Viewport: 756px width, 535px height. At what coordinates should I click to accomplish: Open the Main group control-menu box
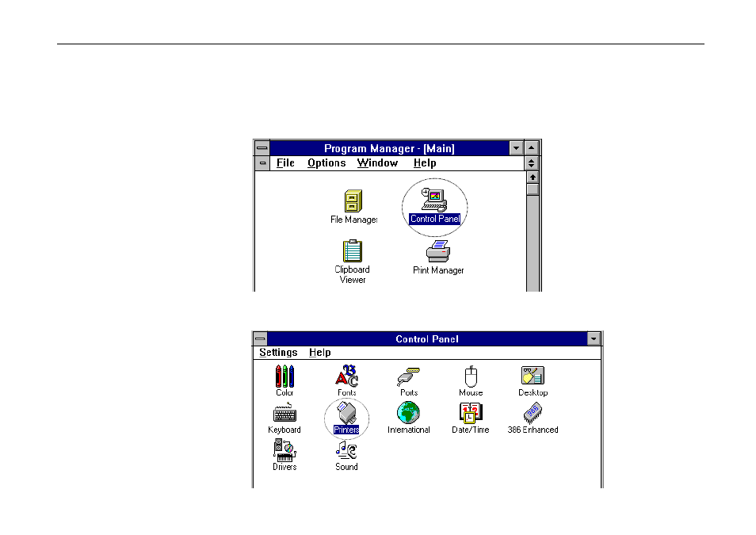coord(262,163)
